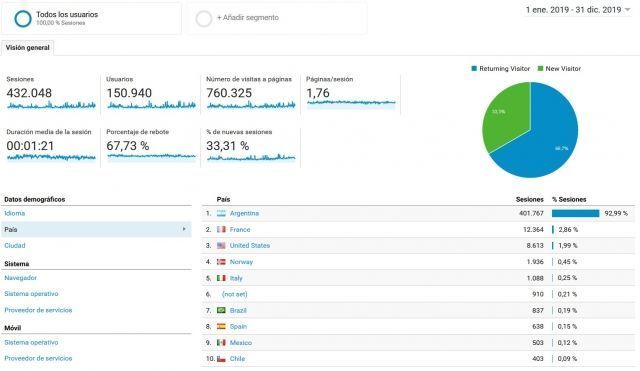The width and height of the screenshot is (640, 371).
Task: Click the Todos los usuarios segment circle
Action: click(23, 18)
